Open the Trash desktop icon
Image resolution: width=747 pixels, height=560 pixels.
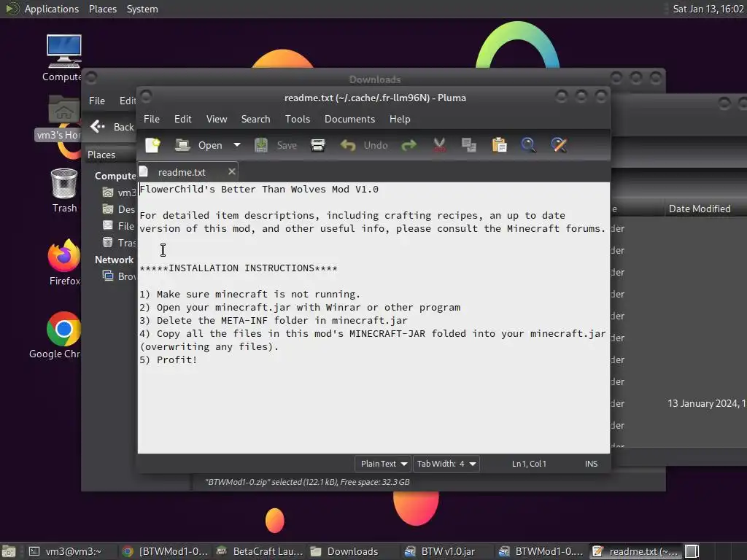tap(64, 190)
